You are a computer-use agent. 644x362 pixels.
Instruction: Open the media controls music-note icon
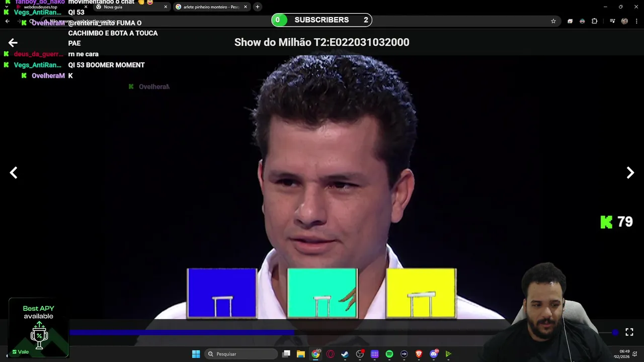tap(612, 21)
